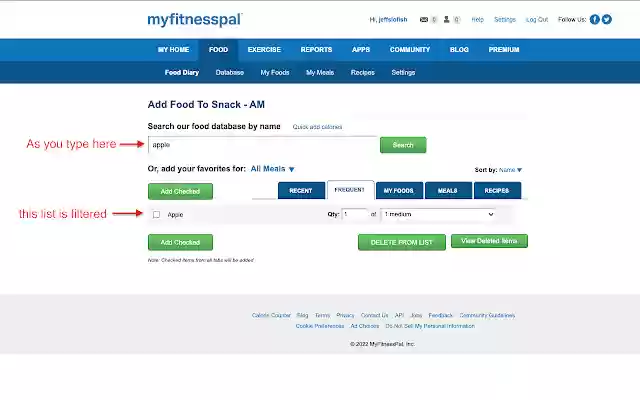Open the Blog menu
This screenshot has width=640, height=400.
[x=459, y=50]
